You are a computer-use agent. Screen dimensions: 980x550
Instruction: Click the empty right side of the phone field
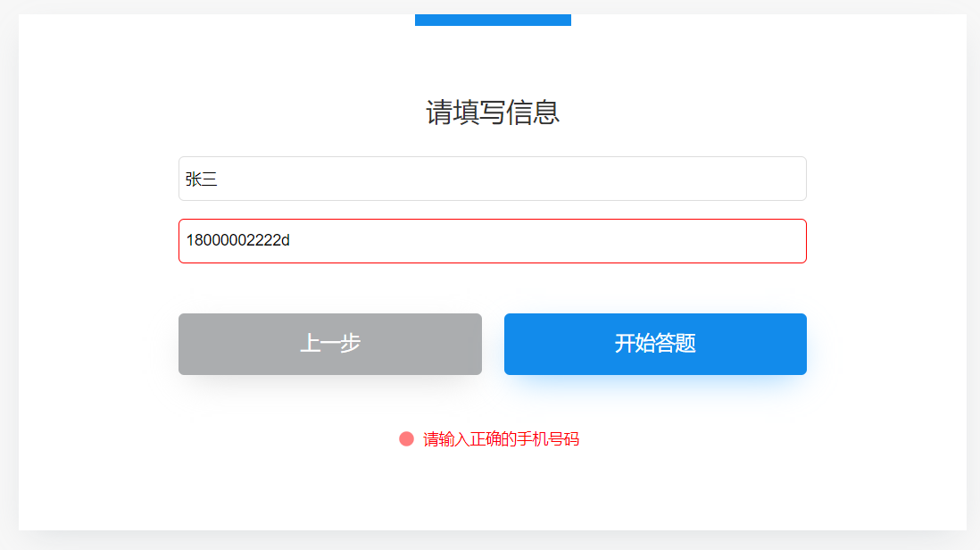click(625, 241)
